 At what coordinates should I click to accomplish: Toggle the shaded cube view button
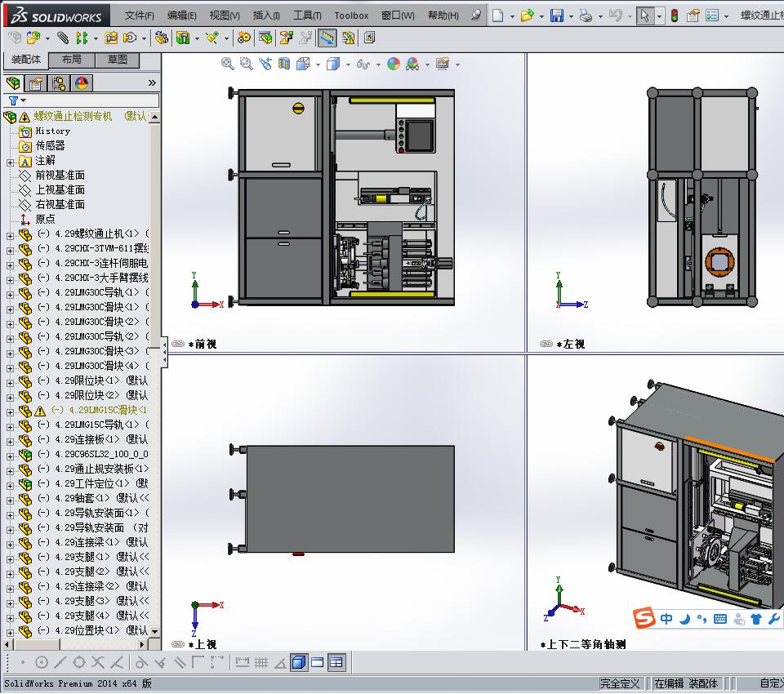[x=299, y=662]
